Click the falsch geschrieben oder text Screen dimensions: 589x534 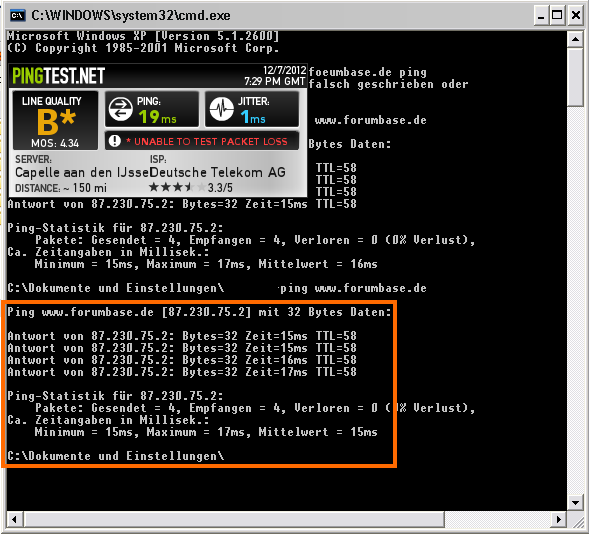coord(388,84)
